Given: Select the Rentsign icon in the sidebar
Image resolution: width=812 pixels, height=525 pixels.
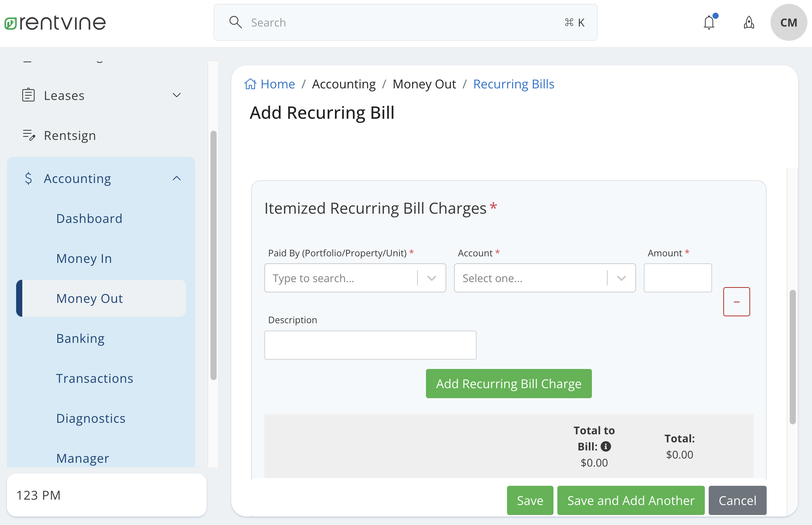Looking at the screenshot, I should 29,135.
